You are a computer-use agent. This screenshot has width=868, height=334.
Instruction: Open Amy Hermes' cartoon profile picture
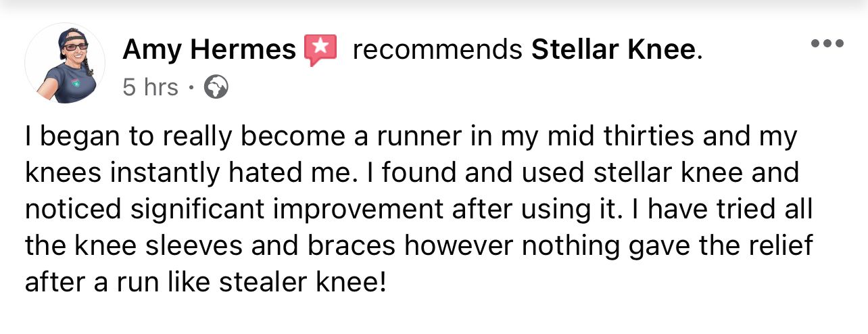65,63
